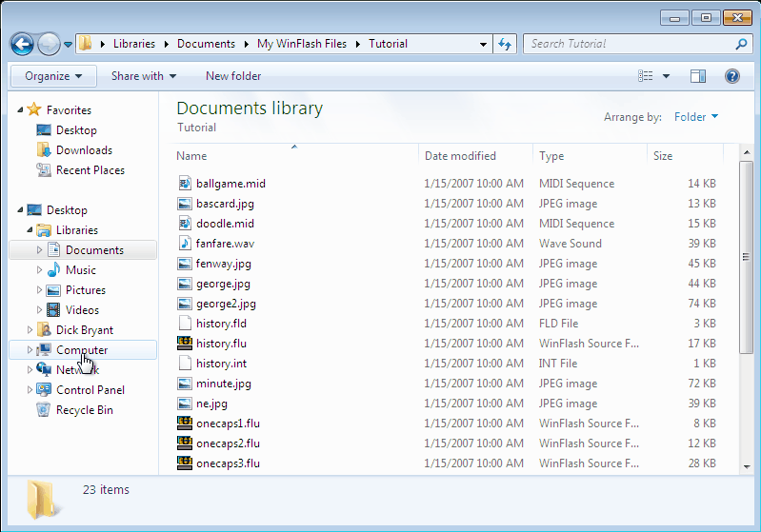Open the Arrange by Folder dropdown
761x532 pixels.
696,117
